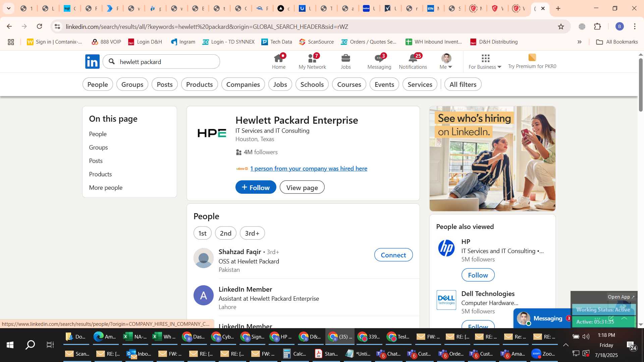Open LinkedIn home via the logo

click(x=92, y=61)
